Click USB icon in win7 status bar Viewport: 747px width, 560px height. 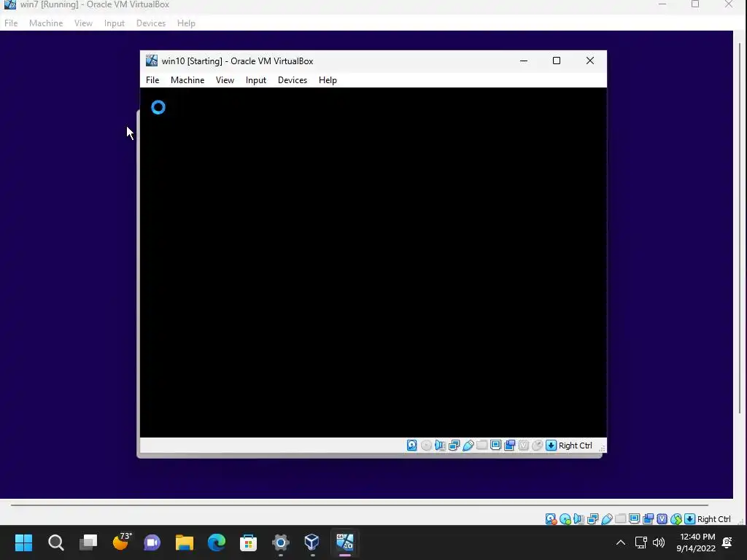(x=606, y=519)
